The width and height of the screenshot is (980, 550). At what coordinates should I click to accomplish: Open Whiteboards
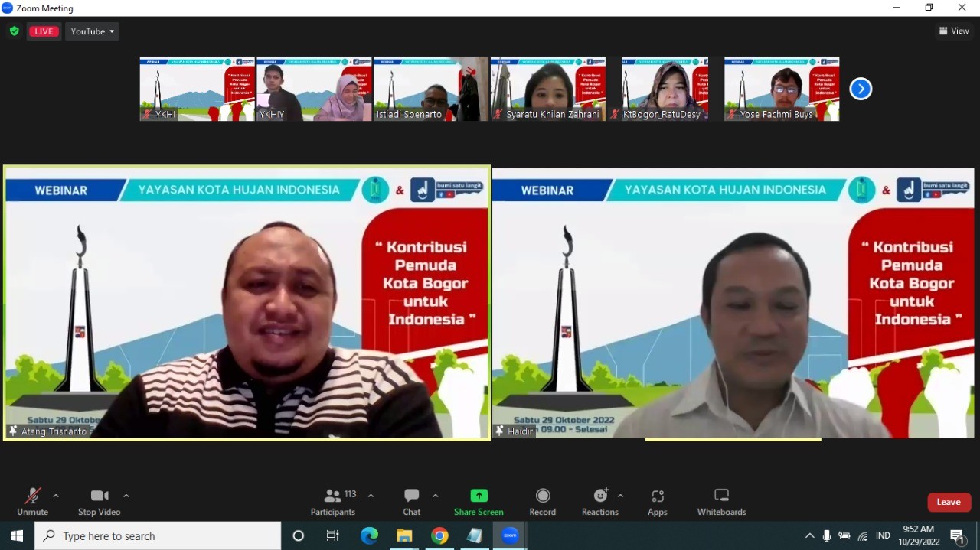(x=721, y=502)
